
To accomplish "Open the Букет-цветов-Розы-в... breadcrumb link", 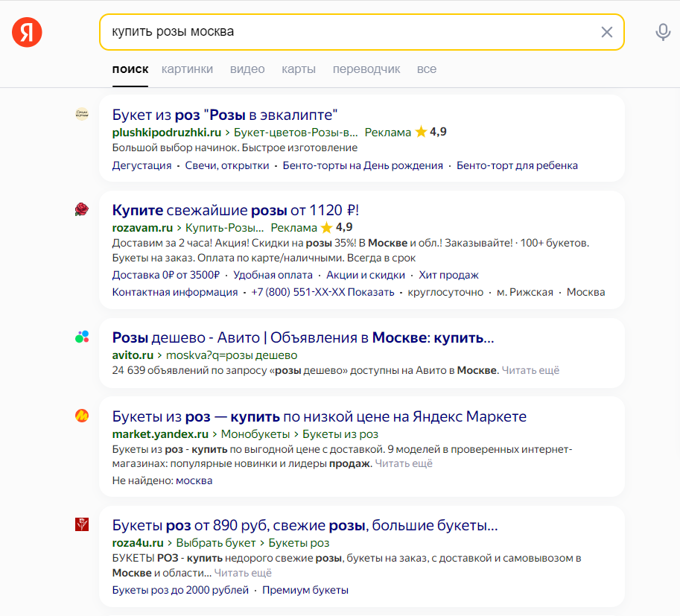I will (296, 133).
